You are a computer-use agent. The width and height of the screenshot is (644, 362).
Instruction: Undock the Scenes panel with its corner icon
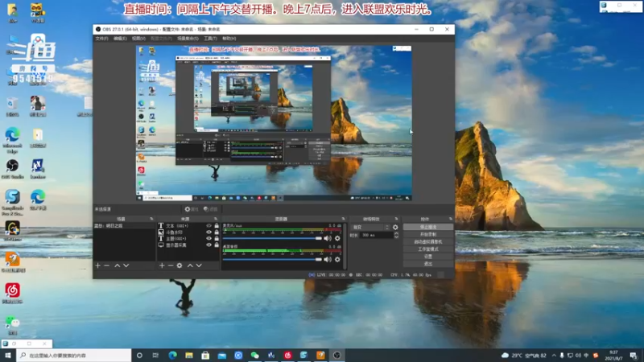(x=151, y=219)
